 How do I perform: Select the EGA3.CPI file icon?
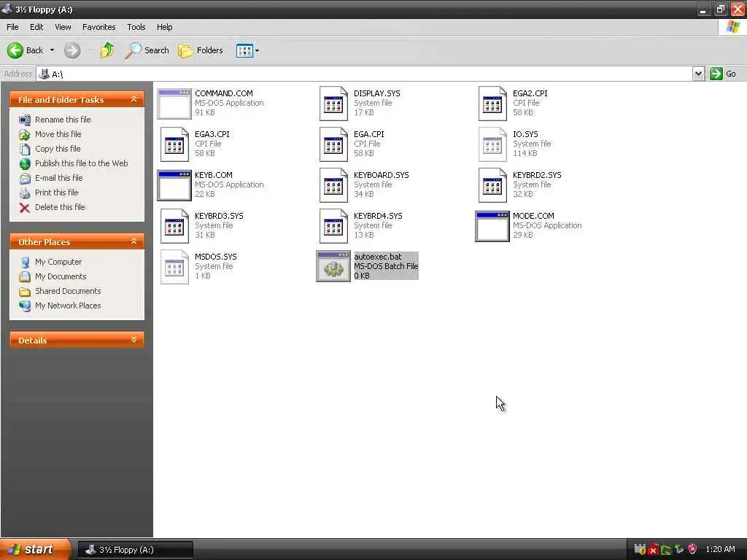pos(174,144)
